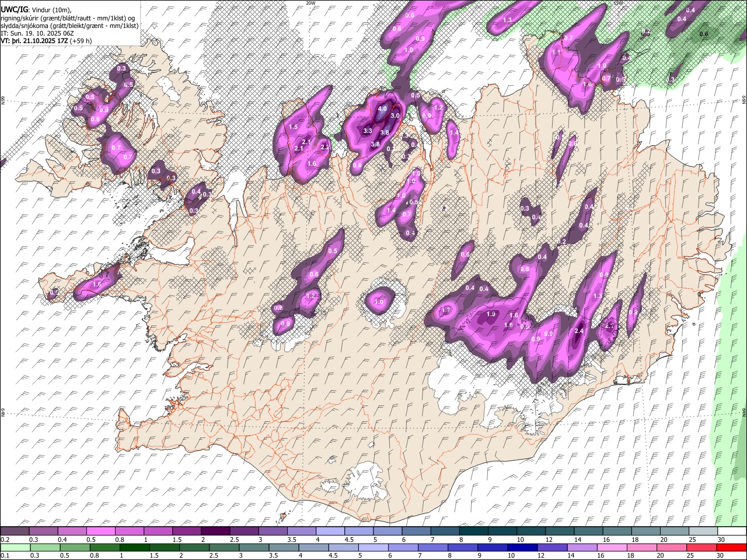Image resolution: width=747 pixels, height=560 pixels.
Task: Click the 1.9 precipitation value on the map
Action: [491, 314]
